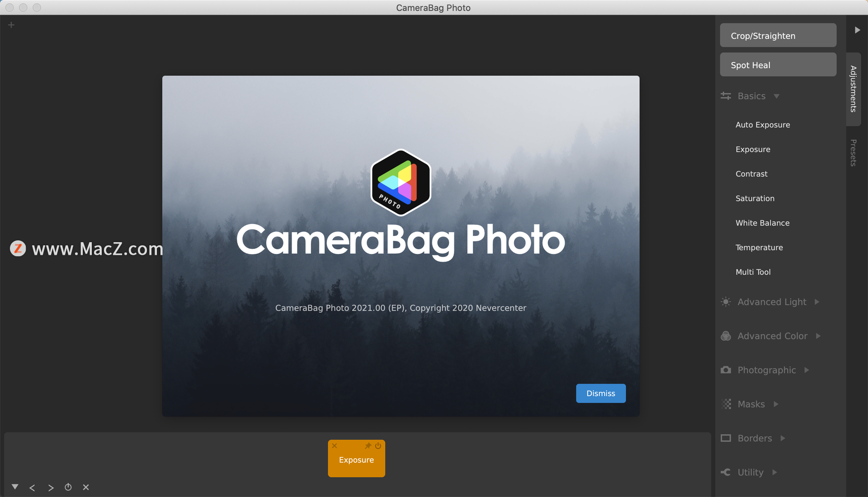This screenshot has height=497, width=868.
Task: Open the Spot Heal tool
Action: [778, 65]
